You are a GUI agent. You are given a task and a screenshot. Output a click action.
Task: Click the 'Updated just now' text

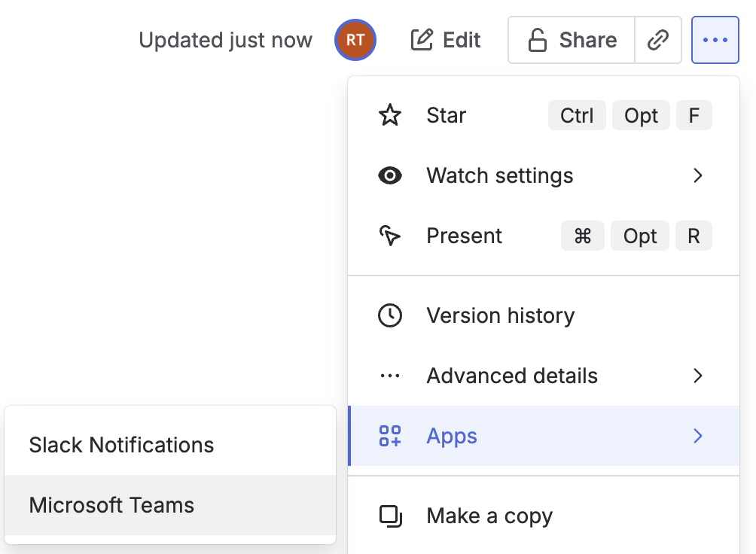[225, 40]
